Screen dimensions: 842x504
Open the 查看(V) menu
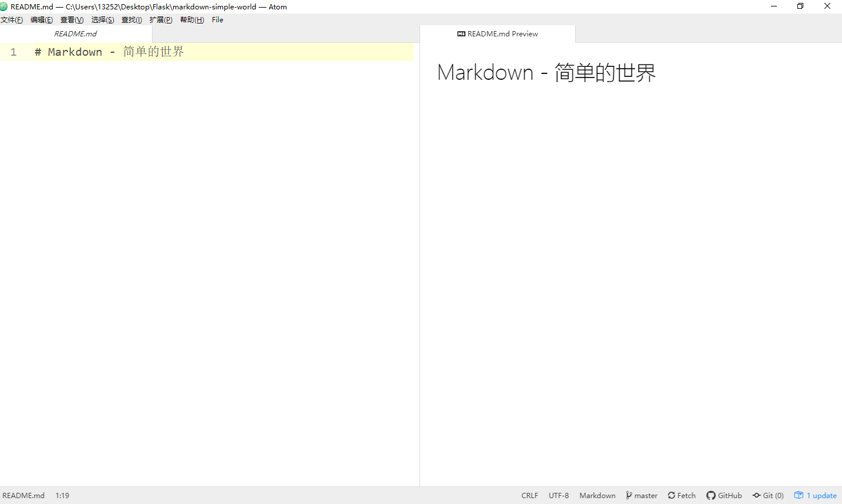(72, 20)
